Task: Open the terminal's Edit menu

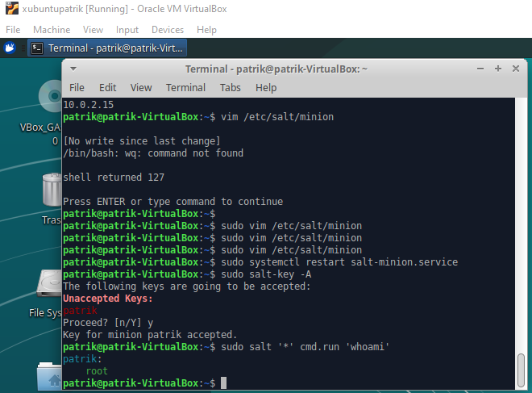Action: (x=107, y=87)
